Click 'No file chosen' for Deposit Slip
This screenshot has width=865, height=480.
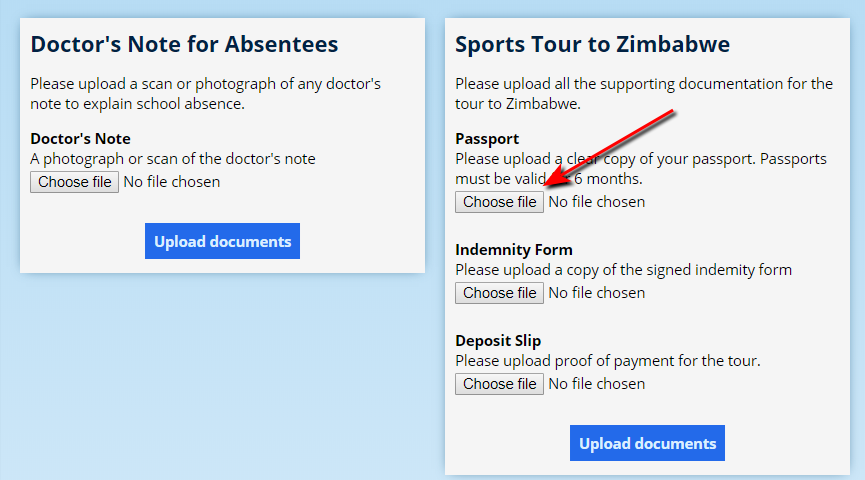[x=597, y=384]
